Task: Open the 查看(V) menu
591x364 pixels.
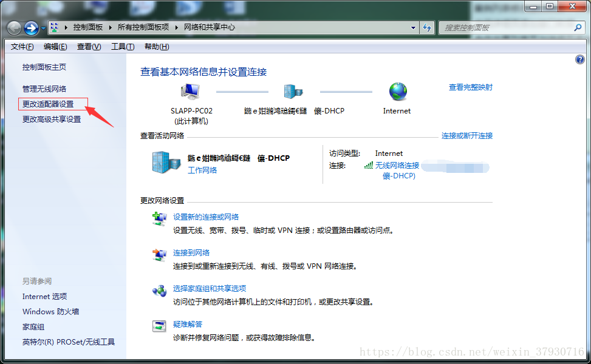Action: tap(89, 47)
